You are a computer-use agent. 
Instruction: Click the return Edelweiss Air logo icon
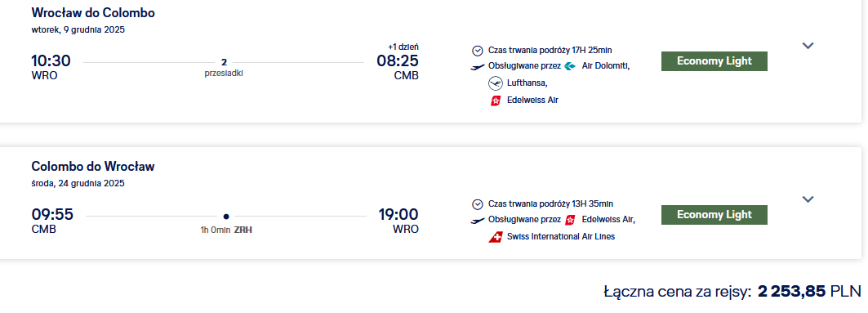point(570,220)
